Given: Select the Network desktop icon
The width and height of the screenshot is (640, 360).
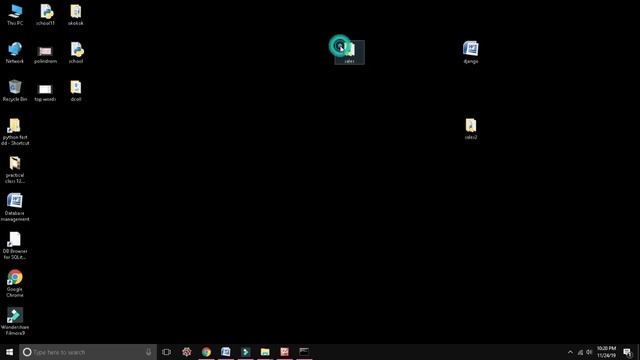Looking at the screenshot, I should tap(15, 53).
